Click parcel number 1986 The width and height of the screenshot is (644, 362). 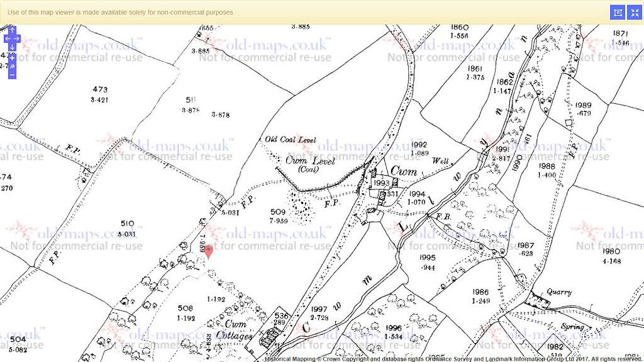[480, 291]
